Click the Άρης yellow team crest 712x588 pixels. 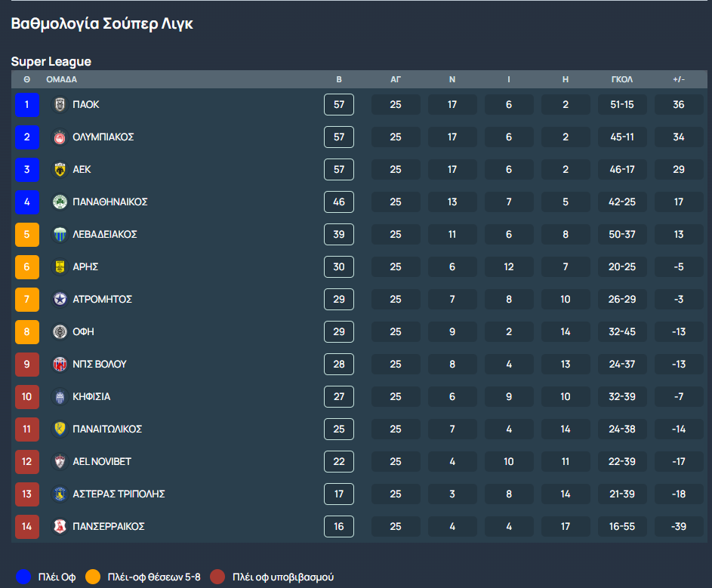60,267
